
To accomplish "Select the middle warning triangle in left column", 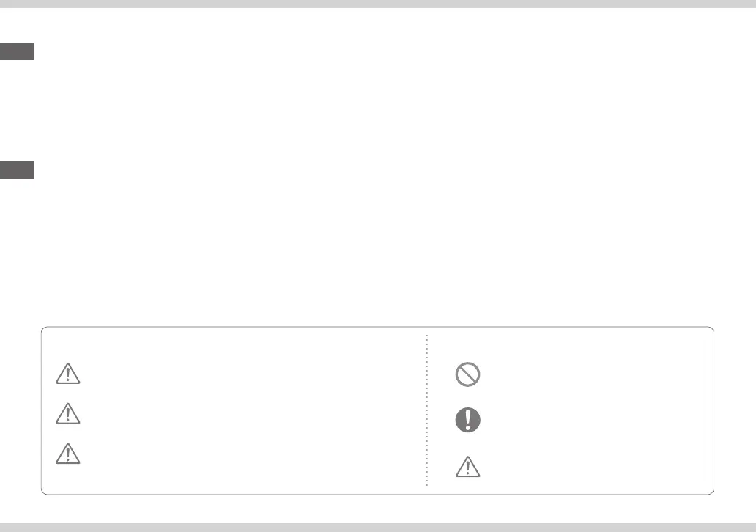I will click(67, 415).
